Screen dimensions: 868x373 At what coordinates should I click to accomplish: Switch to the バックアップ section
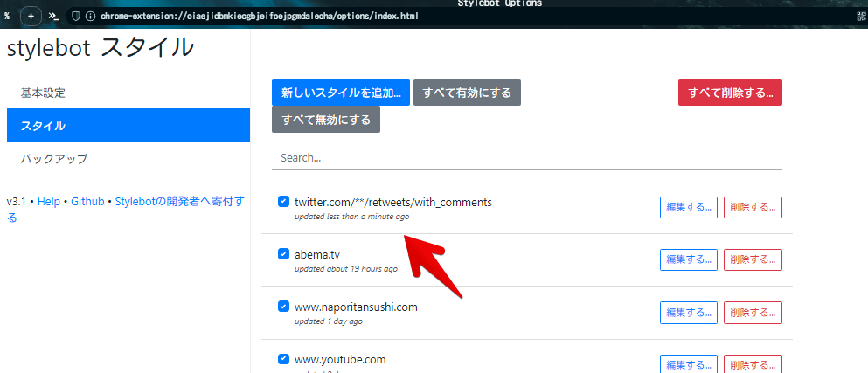128,159
